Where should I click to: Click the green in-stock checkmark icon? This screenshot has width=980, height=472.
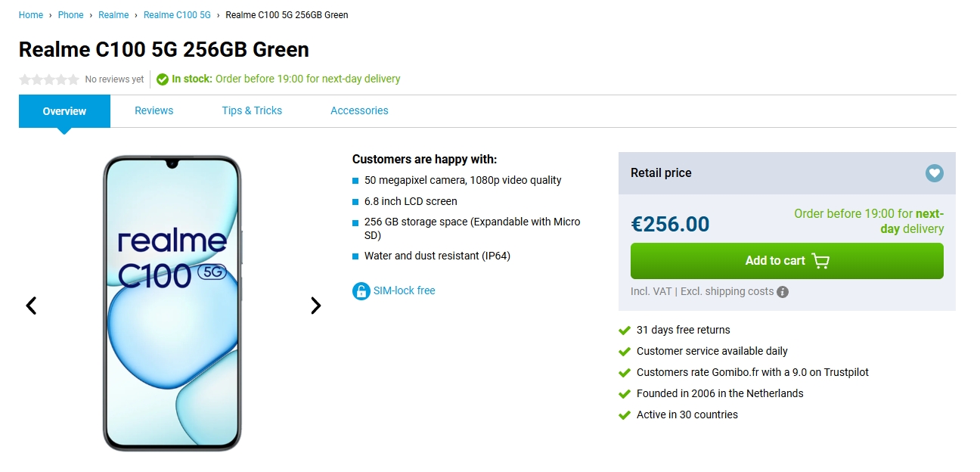(163, 79)
